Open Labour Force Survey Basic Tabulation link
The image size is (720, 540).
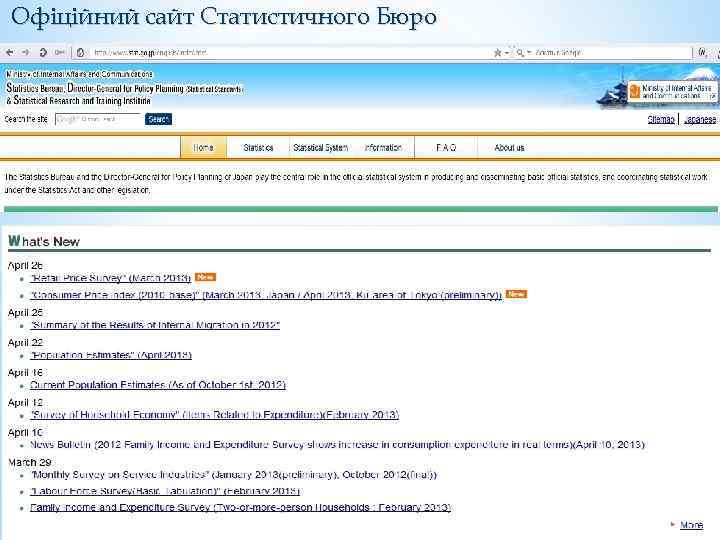coord(165,491)
